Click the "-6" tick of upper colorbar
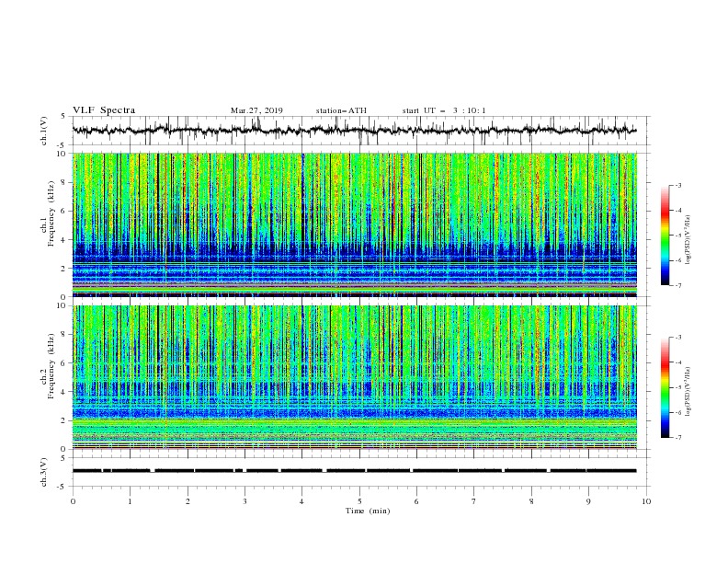The image size is (728, 563). tap(677, 260)
